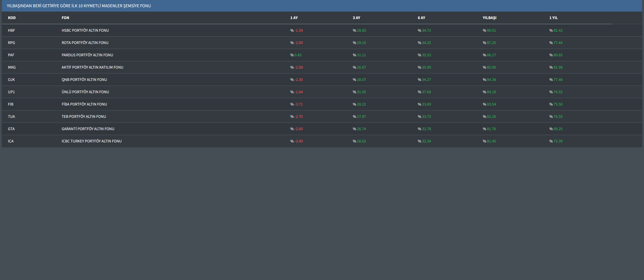This screenshot has width=644, height=280.
Task: Open ICBC TURKEY PORTFÖY ALTIN FONU
Action: click(92, 141)
